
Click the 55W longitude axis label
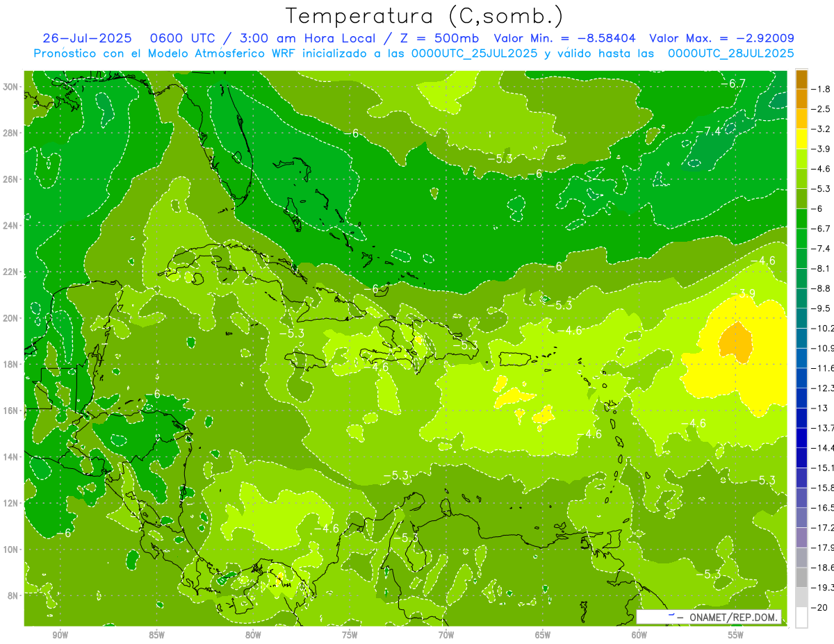point(736,635)
